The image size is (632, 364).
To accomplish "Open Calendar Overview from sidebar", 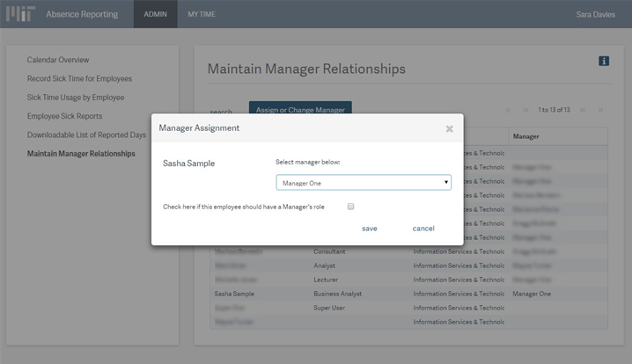I will (x=58, y=60).
